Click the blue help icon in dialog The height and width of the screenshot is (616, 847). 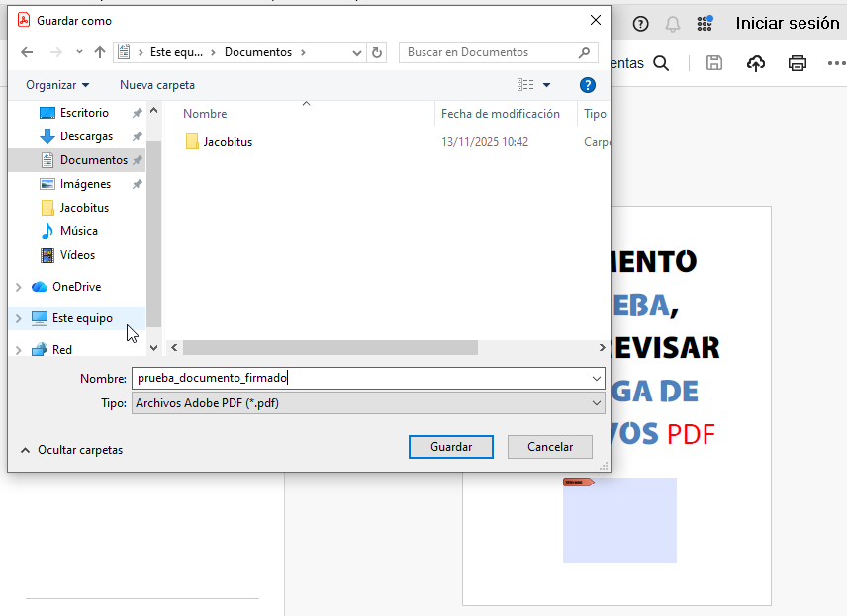coord(588,85)
